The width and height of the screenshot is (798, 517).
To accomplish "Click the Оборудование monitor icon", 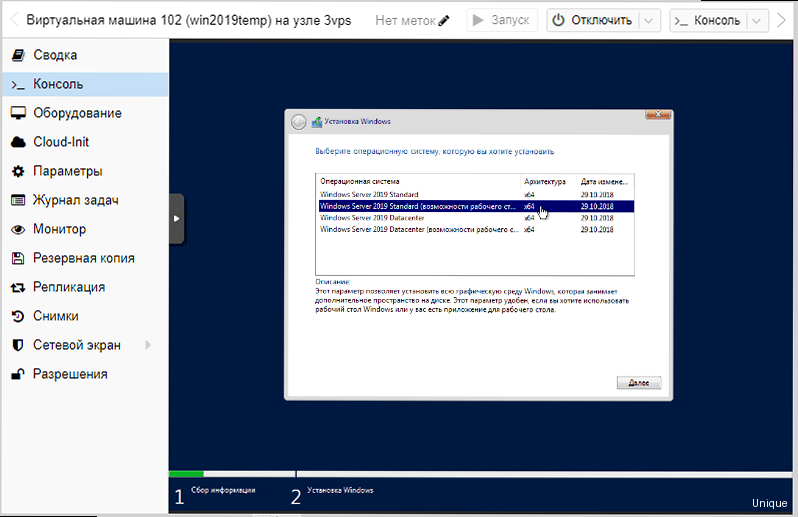I will point(17,113).
